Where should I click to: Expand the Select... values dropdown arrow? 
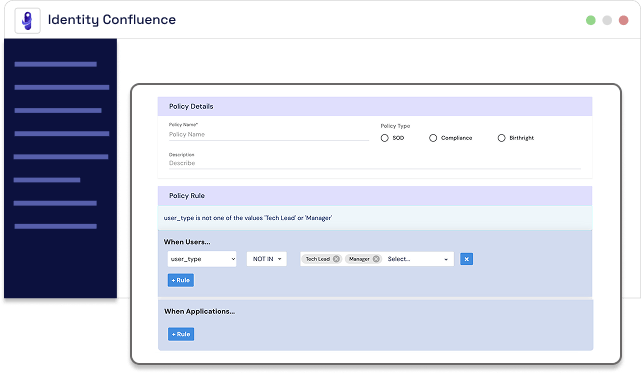coord(446,259)
